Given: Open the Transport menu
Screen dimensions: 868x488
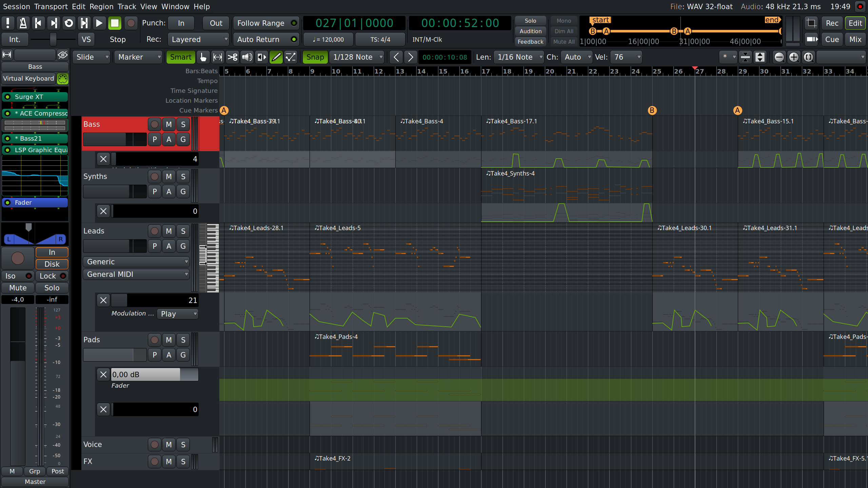Looking at the screenshot, I should [51, 6].
